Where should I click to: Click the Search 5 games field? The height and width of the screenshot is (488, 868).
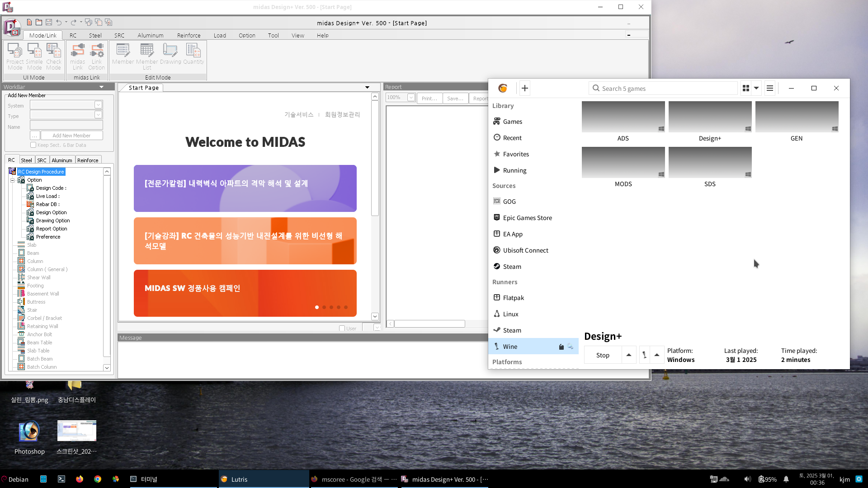click(x=665, y=89)
